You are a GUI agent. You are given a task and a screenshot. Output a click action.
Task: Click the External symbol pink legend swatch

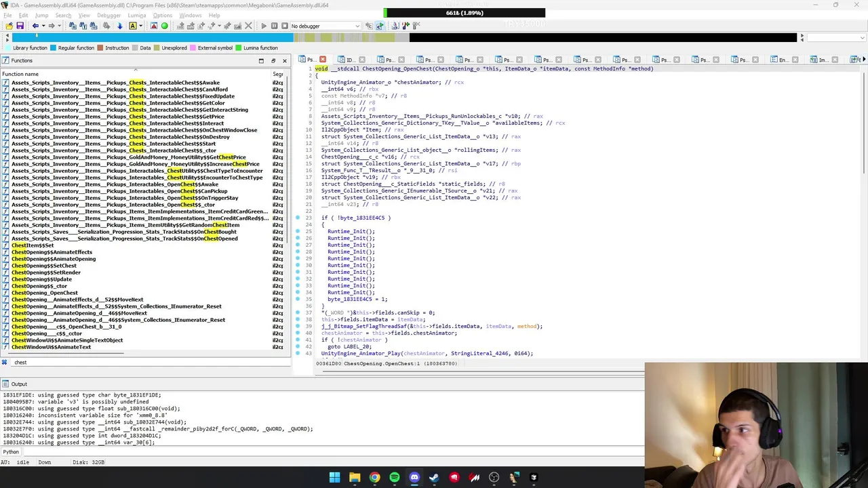click(x=193, y=48)
